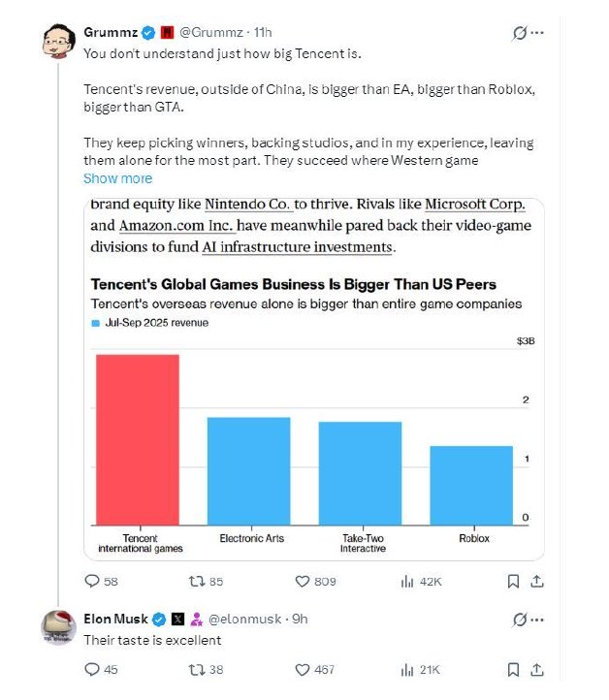This screenshot has width=609, height=700.
Task: Share Elon Musk's reply
Action: tap(536, 669)
